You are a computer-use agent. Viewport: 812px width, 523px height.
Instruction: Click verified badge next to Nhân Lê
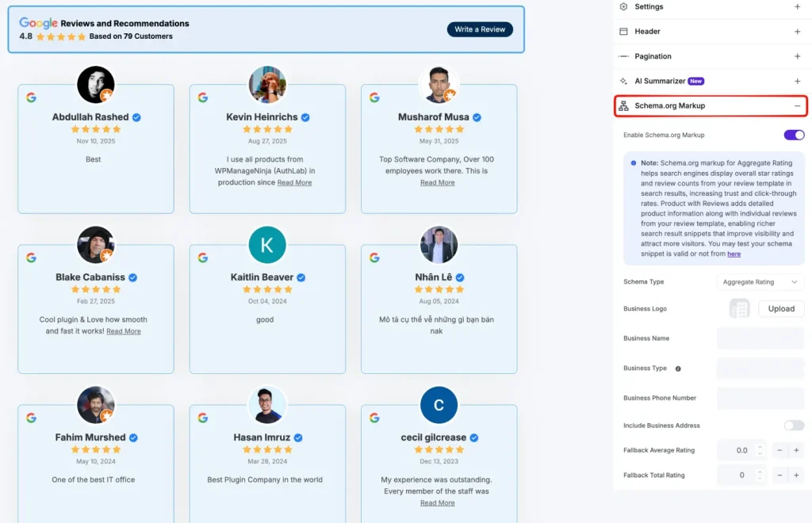click(460, 277)
